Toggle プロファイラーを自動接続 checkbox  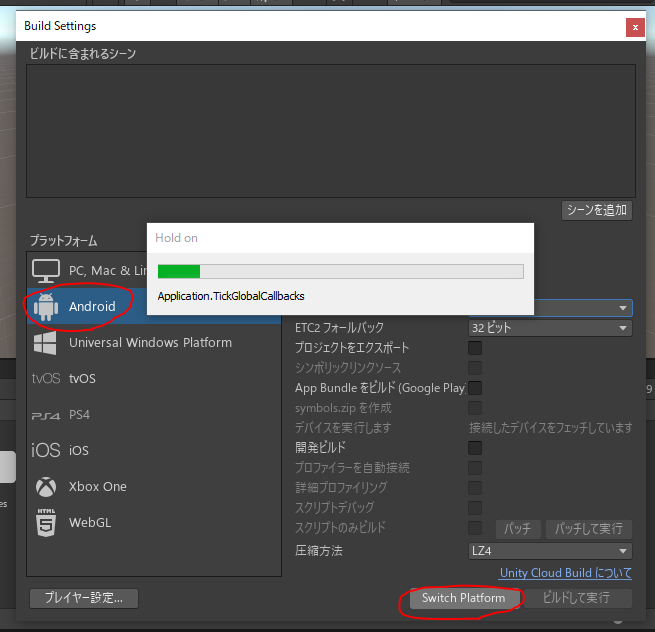[475, 467]
